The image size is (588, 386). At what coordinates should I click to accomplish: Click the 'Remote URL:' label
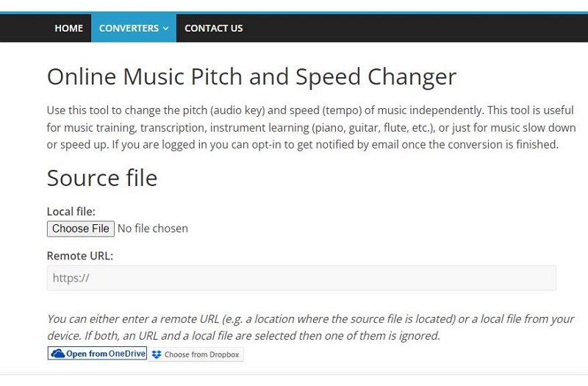coord(80,256)
